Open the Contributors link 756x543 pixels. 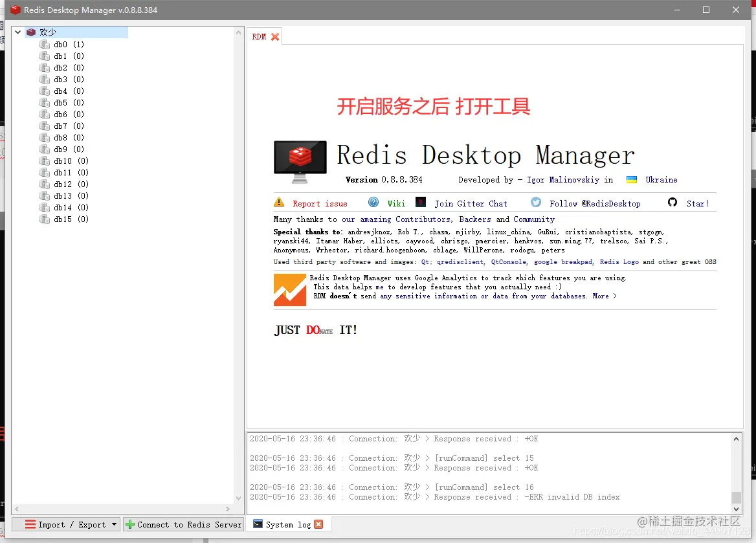[424, 219]
